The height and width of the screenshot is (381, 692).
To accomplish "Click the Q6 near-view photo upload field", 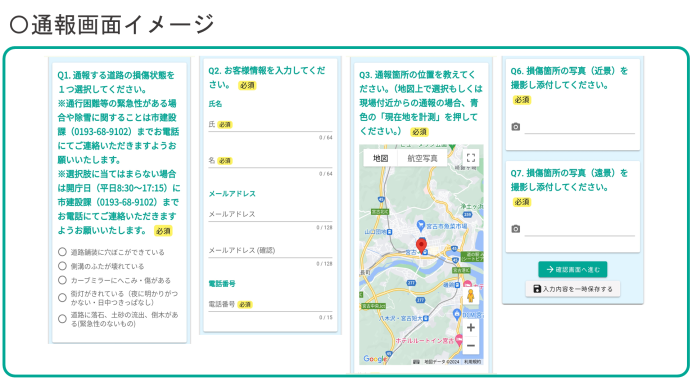I will click(579, 127).
